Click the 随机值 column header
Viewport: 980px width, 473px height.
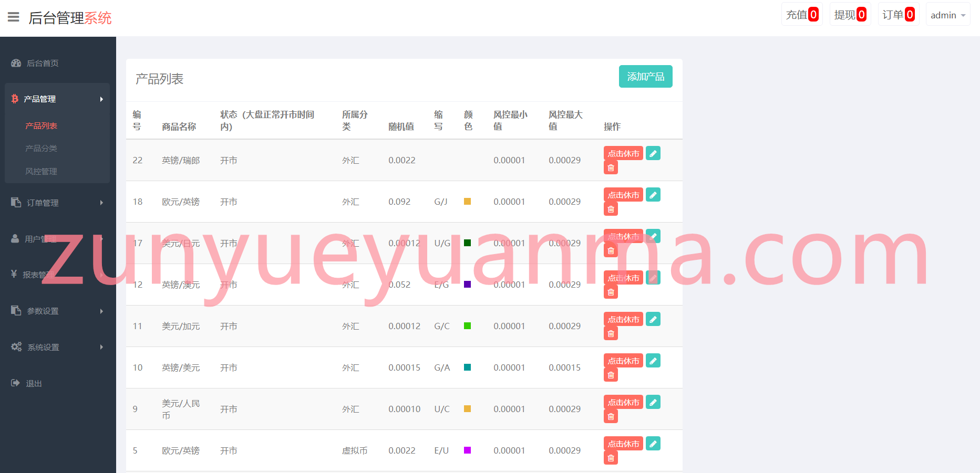pyautogui.click(x=401, y=127)
